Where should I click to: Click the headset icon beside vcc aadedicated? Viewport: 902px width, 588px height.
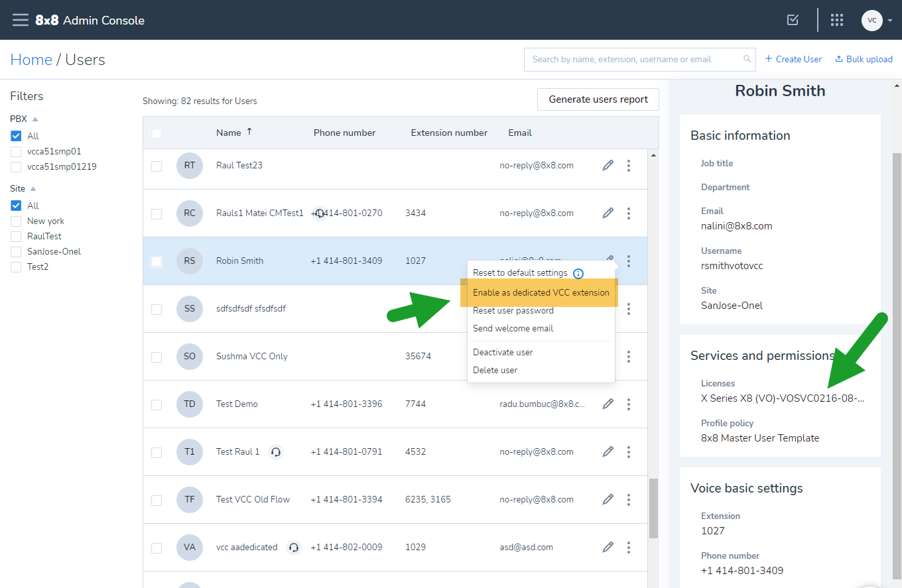(x=294, y=548)
